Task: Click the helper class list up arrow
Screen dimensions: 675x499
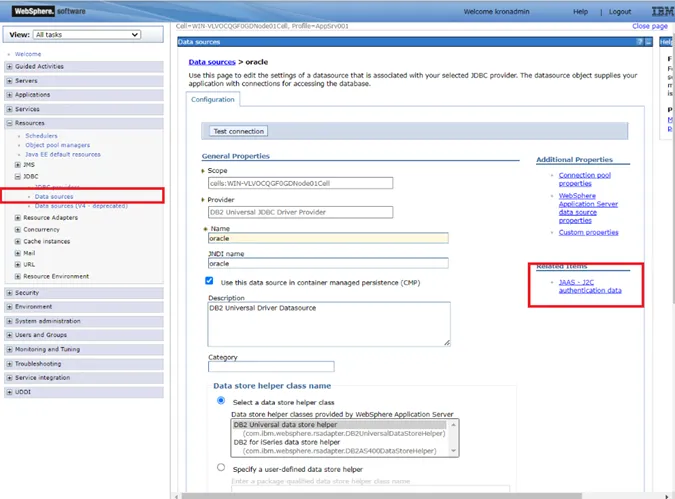Action: 453,425
